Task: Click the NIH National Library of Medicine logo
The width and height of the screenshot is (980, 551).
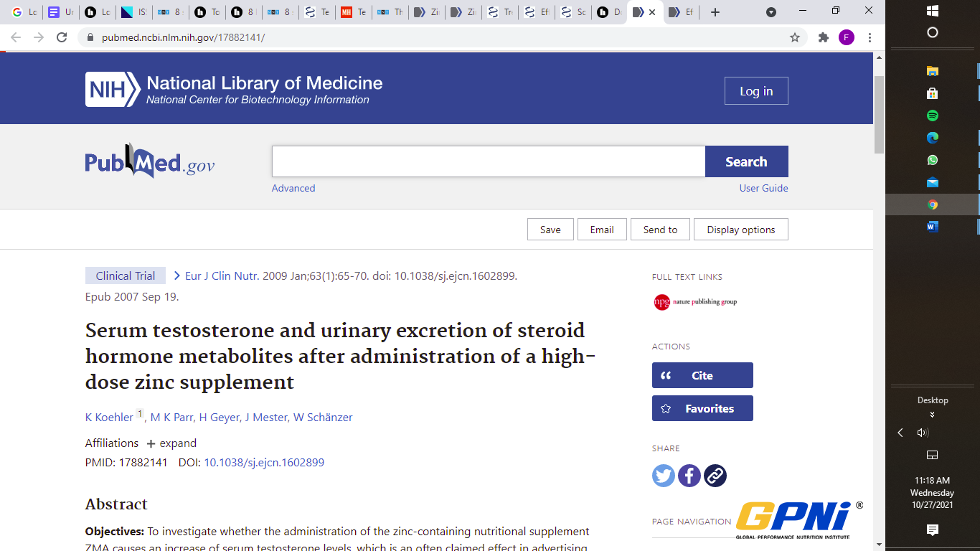Action: (x=234, y=90)
